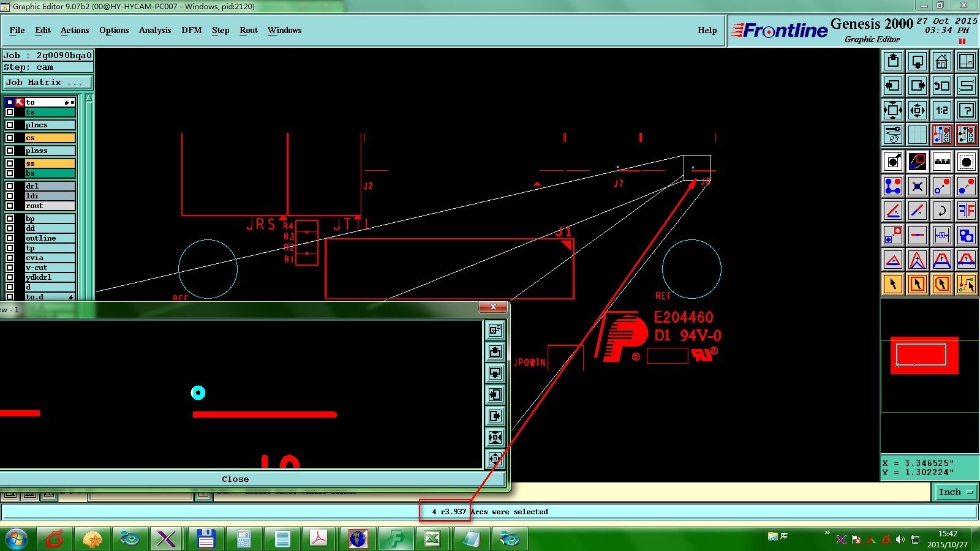Select the rectangle area pointer tool
Screen dimensions: 980x551
[918, 284]
